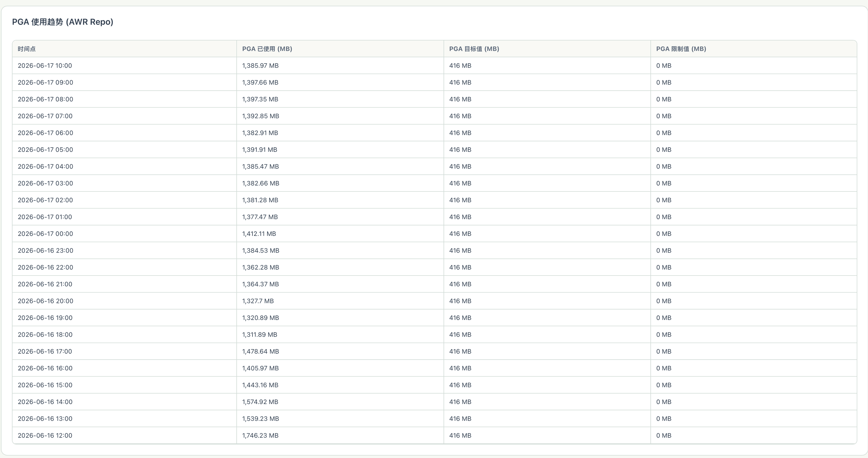Select the PGA 使用趋势 (AWR Repo) title
Viewport: 868px width, 458px height.
click(x=63, y=22)
